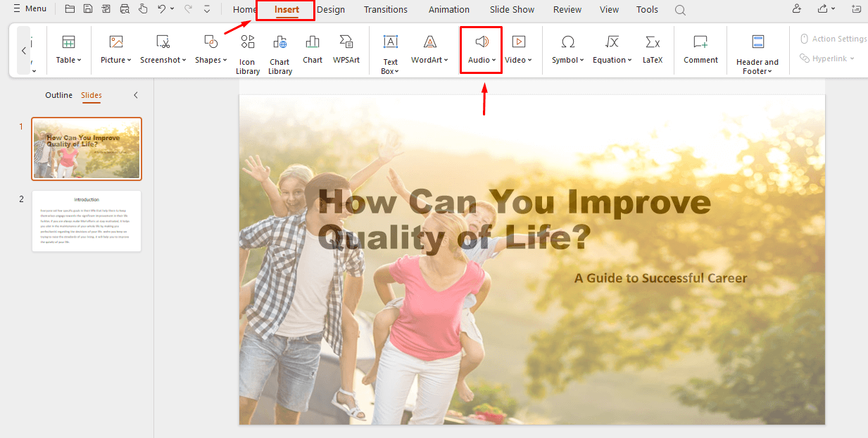This screenshot has width=868, height=438.
Task: Open the Print icon
Action: point(124,8)
